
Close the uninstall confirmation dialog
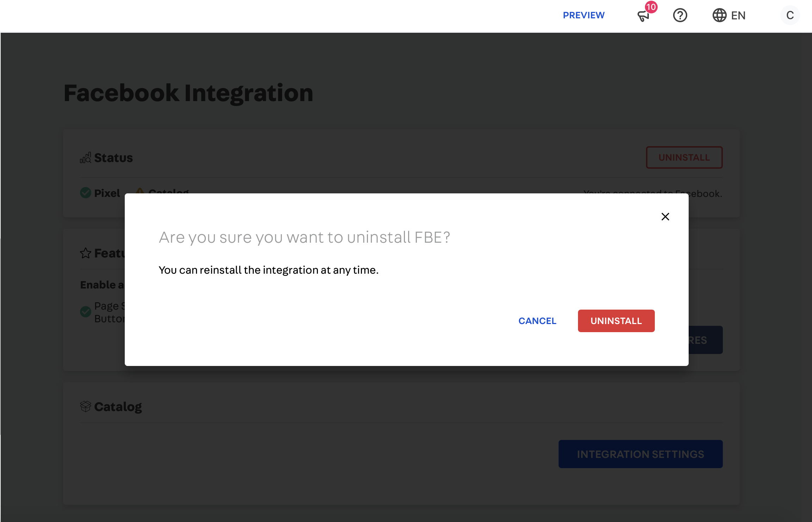pos(665,216)
